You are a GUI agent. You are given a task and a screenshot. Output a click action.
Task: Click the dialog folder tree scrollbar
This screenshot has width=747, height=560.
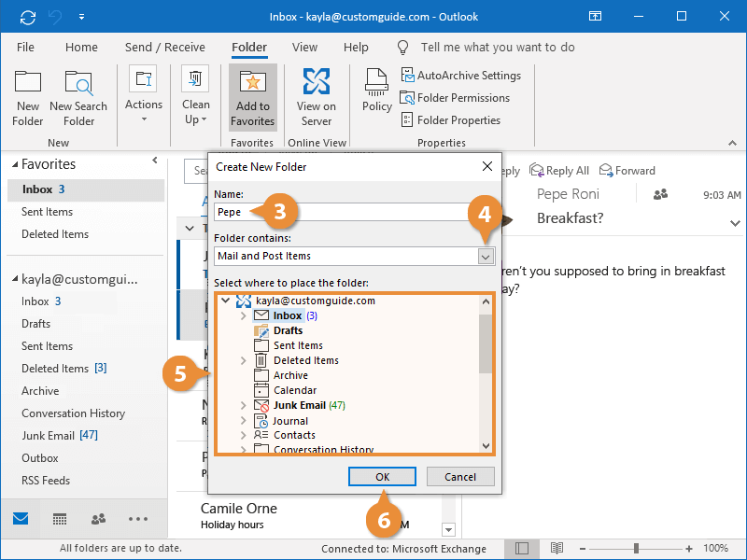click(x=486, y=344)
